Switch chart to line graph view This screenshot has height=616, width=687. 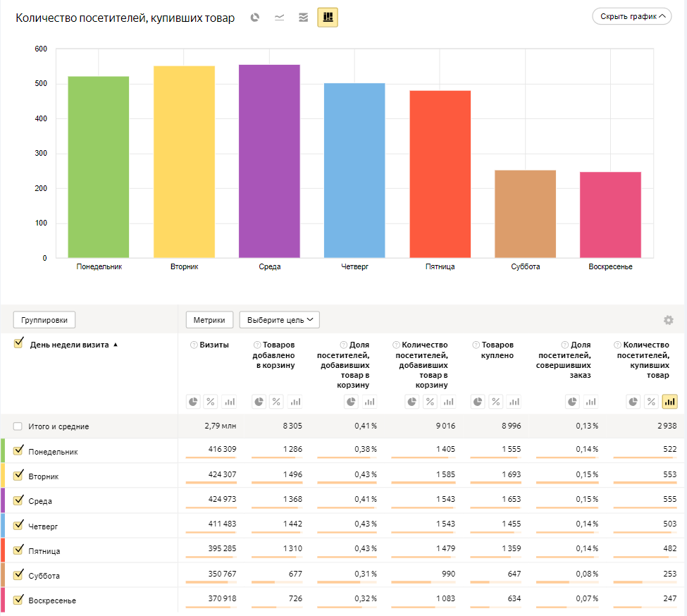279,18
